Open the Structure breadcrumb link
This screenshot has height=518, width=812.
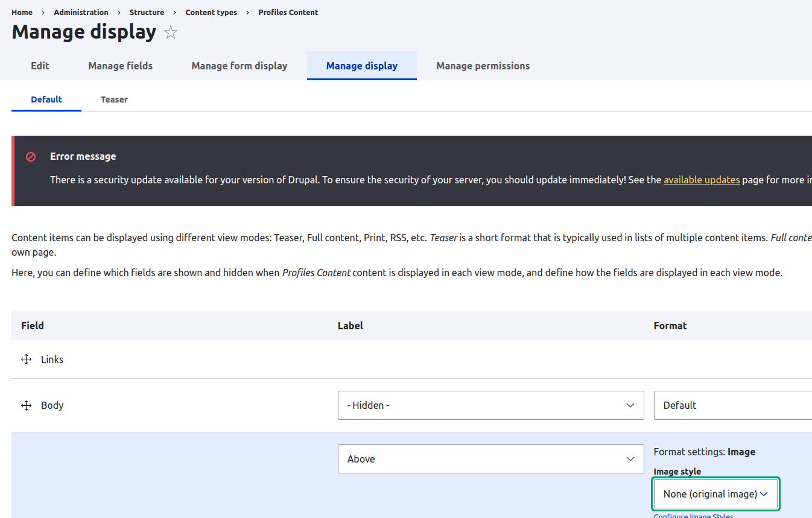[x=147, y=12]
